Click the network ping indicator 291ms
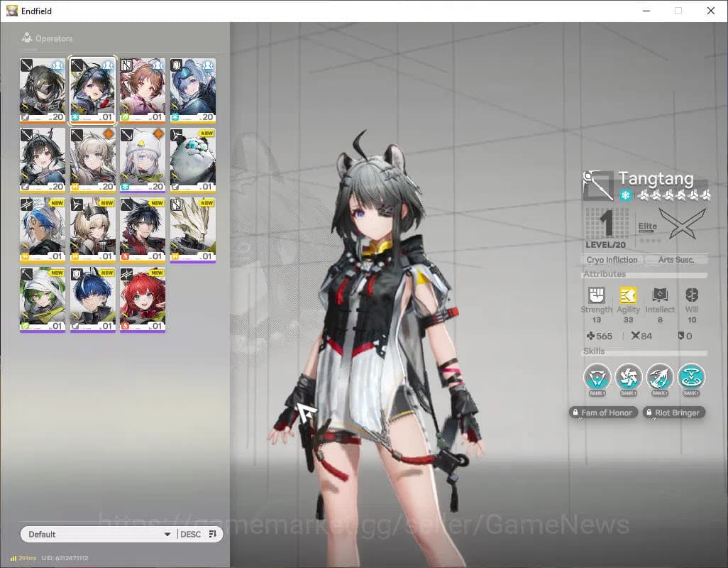728x568 pixels. tap(23, 558)
